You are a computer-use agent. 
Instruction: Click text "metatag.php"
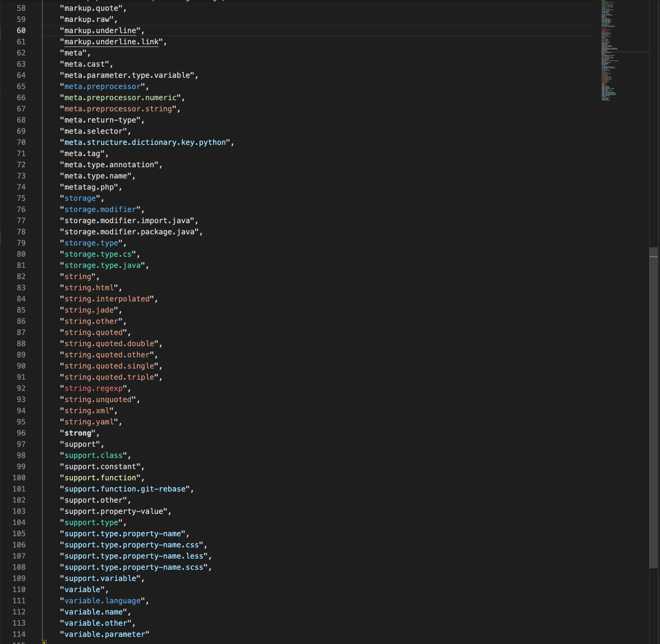89,187
